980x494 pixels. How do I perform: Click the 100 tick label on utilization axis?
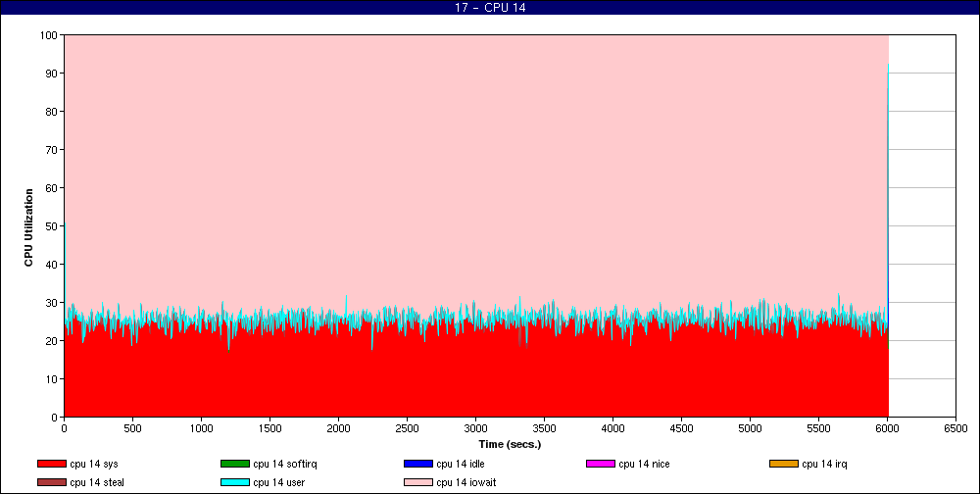pyautogui.click(x=50, y=35)
